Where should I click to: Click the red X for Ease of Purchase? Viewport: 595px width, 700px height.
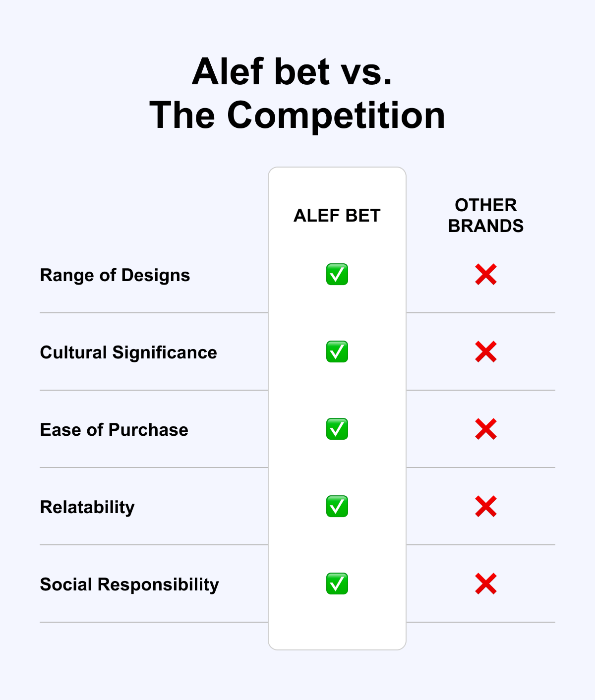click(486, 429)
